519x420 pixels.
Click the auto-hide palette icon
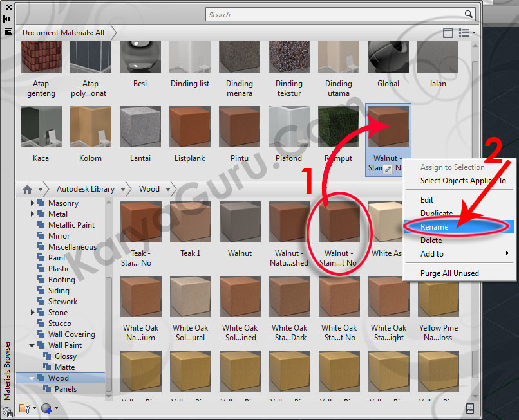[x=8, y=19]
